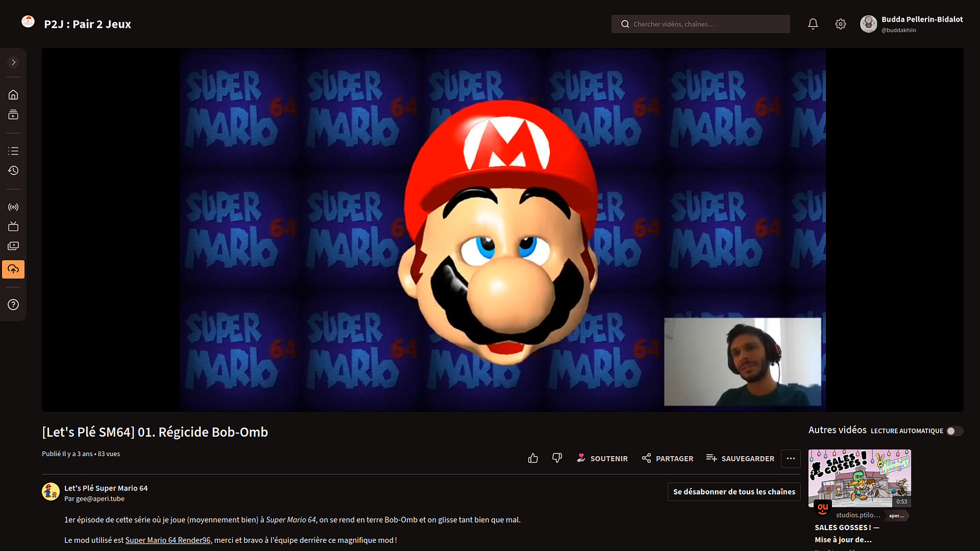Open the 'Par gee@aperi.tube' account link

(94, 499)
